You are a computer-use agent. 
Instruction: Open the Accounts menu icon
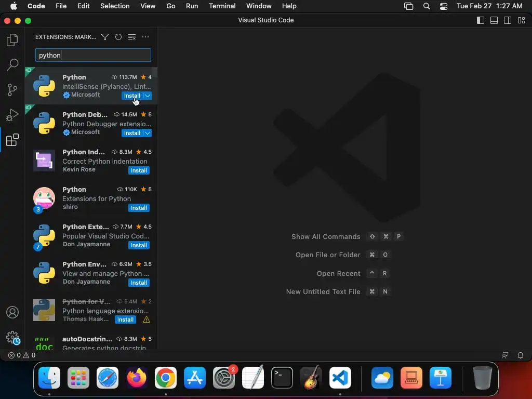click(12, 312)
